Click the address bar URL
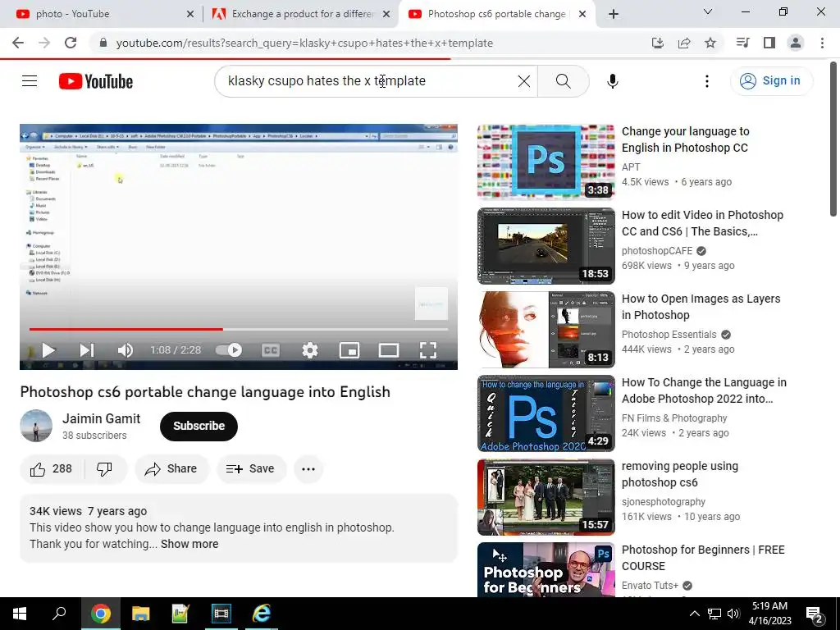 click(304, 43)
